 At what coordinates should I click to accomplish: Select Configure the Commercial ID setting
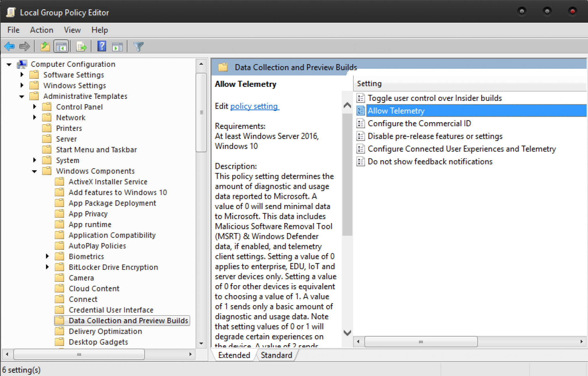[x=419, y=124]
